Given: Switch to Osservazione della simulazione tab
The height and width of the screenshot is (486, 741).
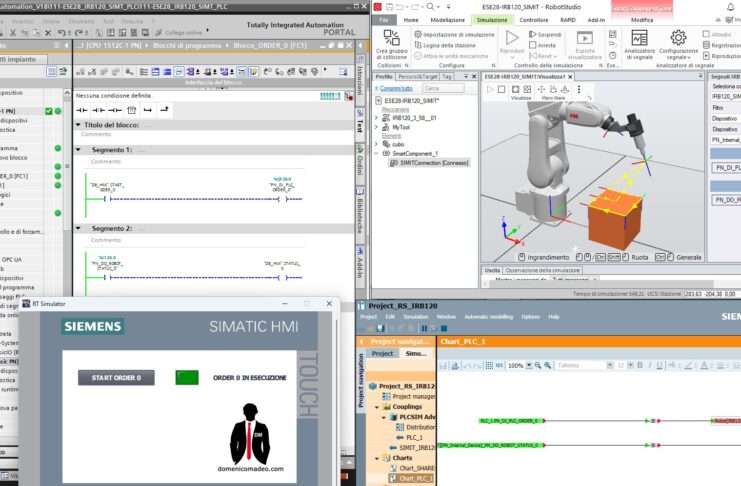Looking at the screenshot, I should tap(543, 270).
